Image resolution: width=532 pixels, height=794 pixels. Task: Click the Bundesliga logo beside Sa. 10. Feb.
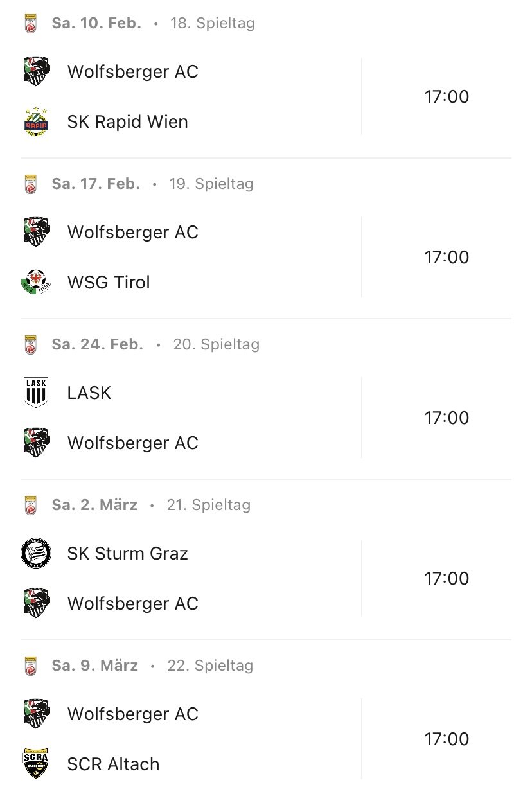(30, 24)
